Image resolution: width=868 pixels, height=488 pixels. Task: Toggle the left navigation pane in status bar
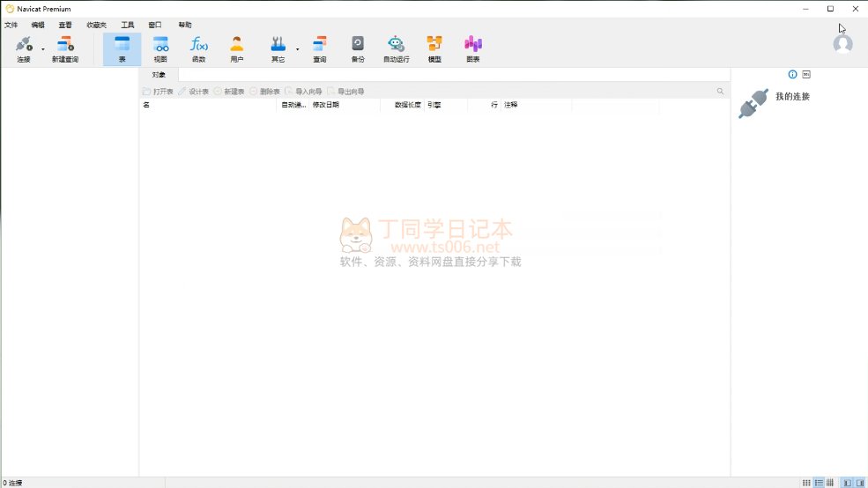[847, 483]
